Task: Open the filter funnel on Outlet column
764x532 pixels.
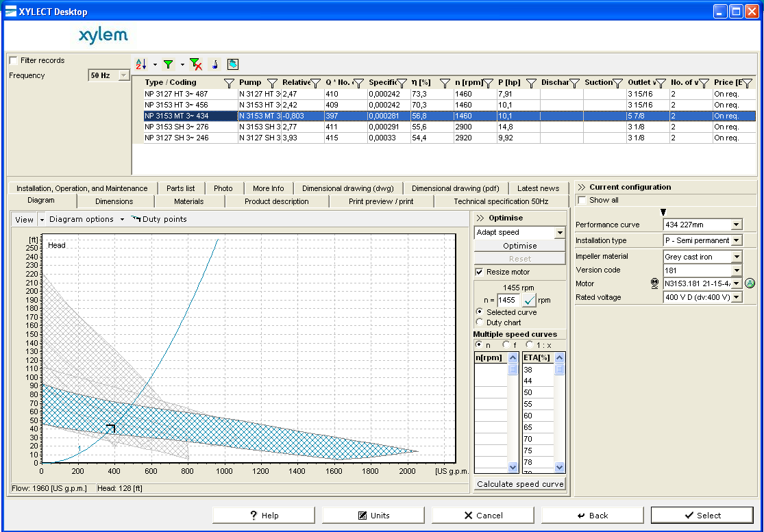Action: pos(661,84)
